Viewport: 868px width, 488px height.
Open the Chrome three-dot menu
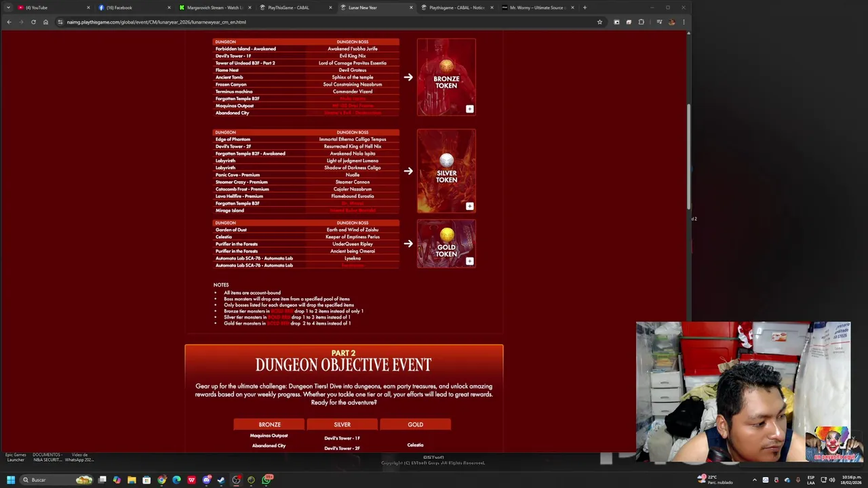(684, 22)
